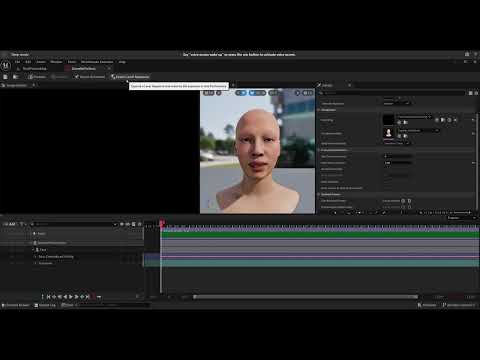The width and height of the screenshot is (480, 360).
Task: Click the Process button in the toolbar
Action: pyautogui.click(x=37, y=77)
